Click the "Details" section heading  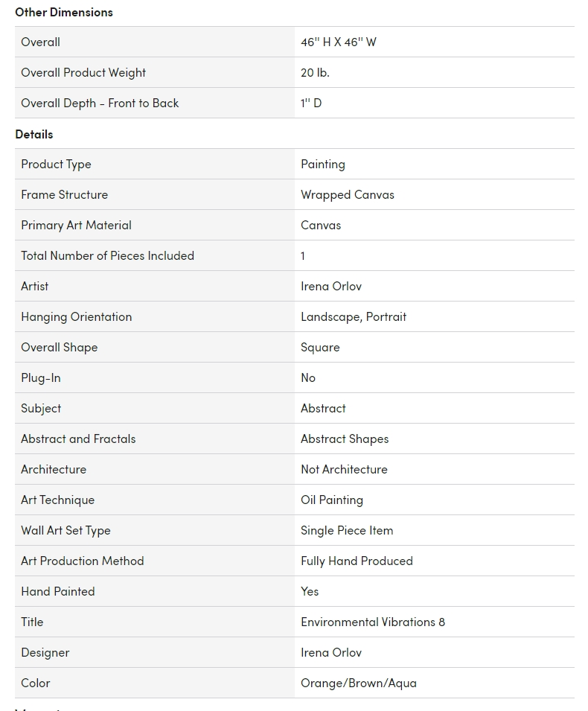click(34, 134)
